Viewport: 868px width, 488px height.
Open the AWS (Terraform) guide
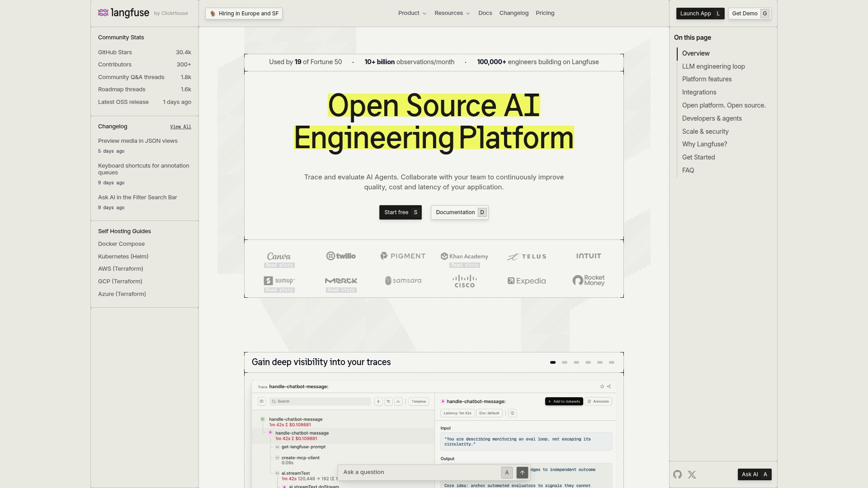[x=120, y=269]
